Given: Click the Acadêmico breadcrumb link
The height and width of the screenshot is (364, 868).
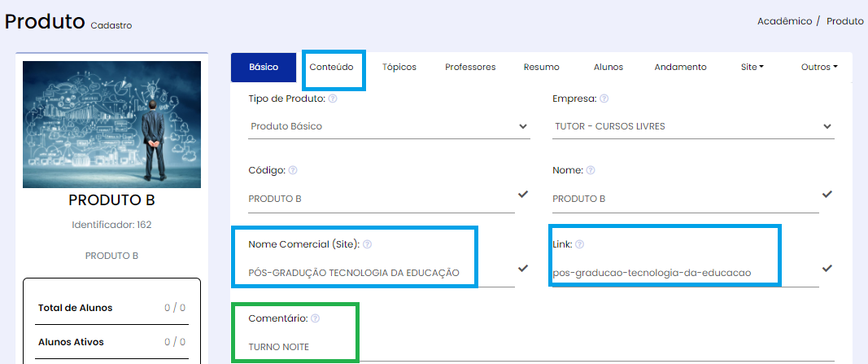Looking at the screenshot, I should pyautogui.click(x=784, y=21).
